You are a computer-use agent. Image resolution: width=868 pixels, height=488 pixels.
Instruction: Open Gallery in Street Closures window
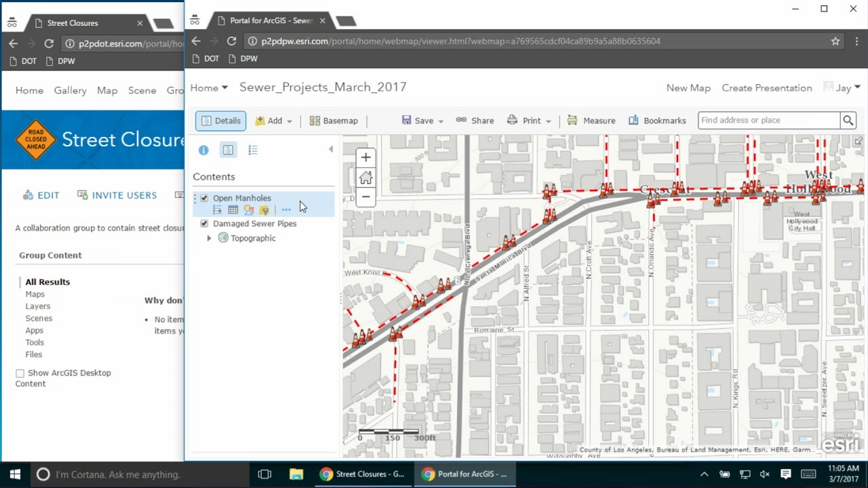71,90
